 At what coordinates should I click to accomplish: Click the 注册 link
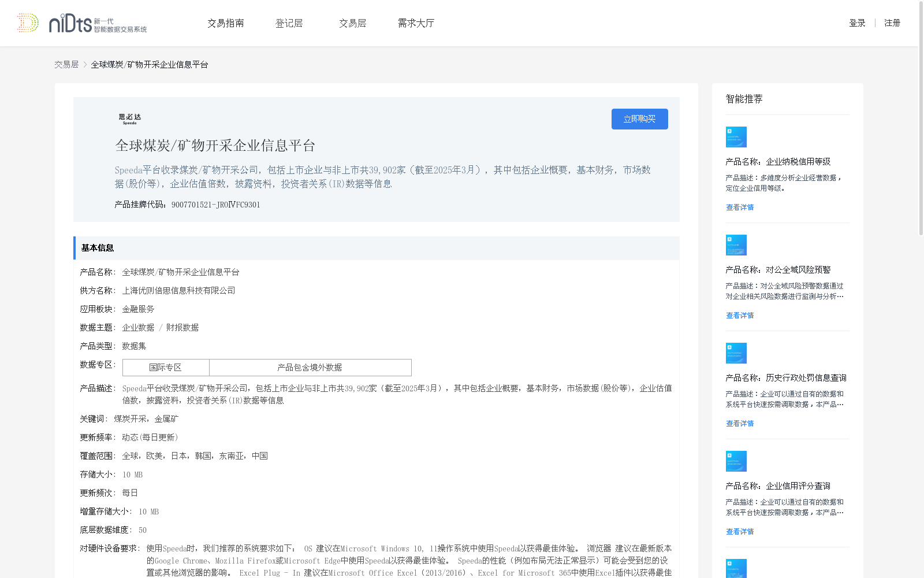point(892,23)
